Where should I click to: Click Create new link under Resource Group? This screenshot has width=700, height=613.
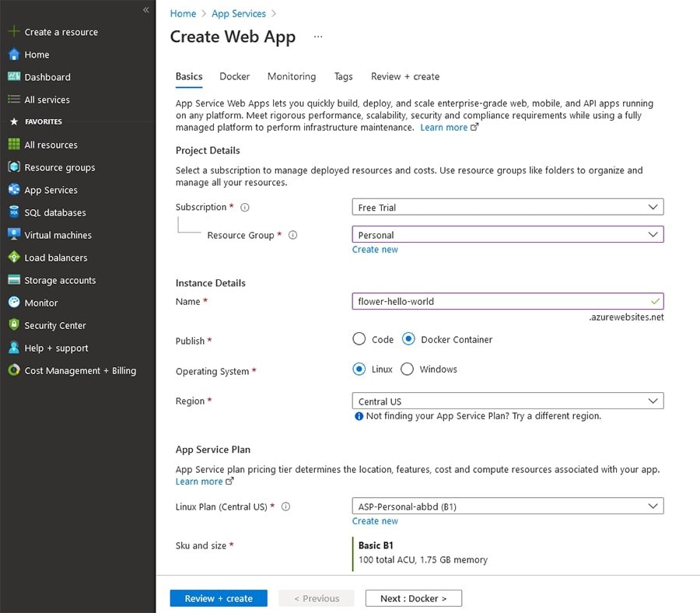click(x=375, y=250)
